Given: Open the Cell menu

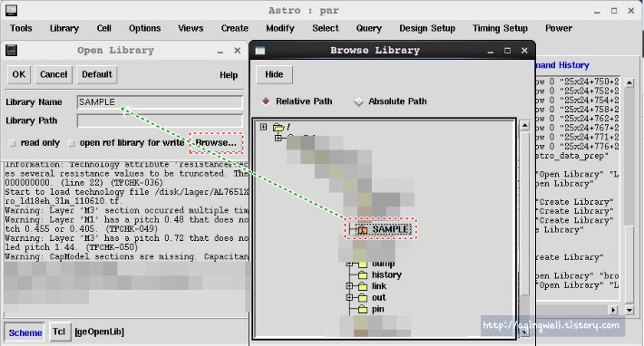Looking at the screenshot, I should (x=104, y=28).
